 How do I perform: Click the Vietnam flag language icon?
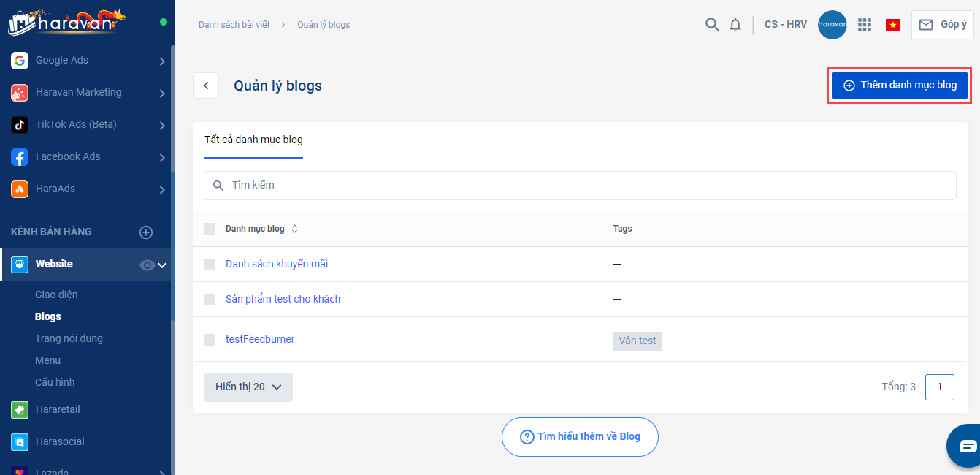coord(892,25)
